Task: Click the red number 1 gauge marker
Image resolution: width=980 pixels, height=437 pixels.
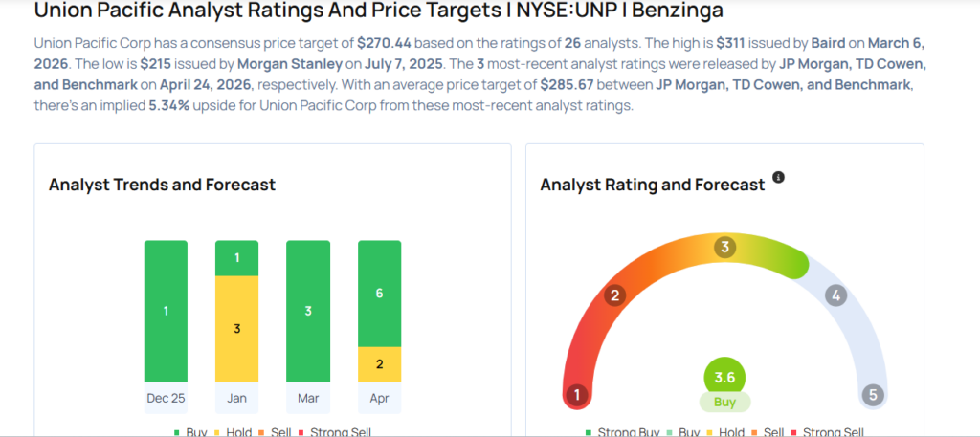Action: (576, 394)
